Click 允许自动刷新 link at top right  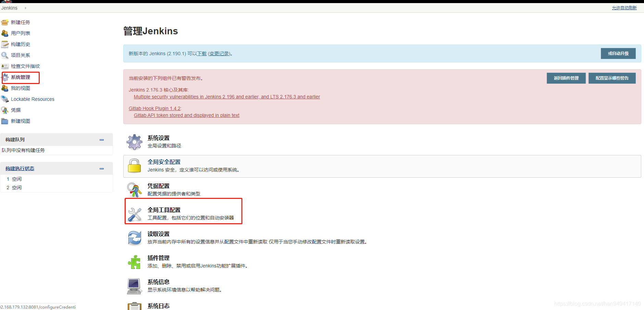click(624, 8)
